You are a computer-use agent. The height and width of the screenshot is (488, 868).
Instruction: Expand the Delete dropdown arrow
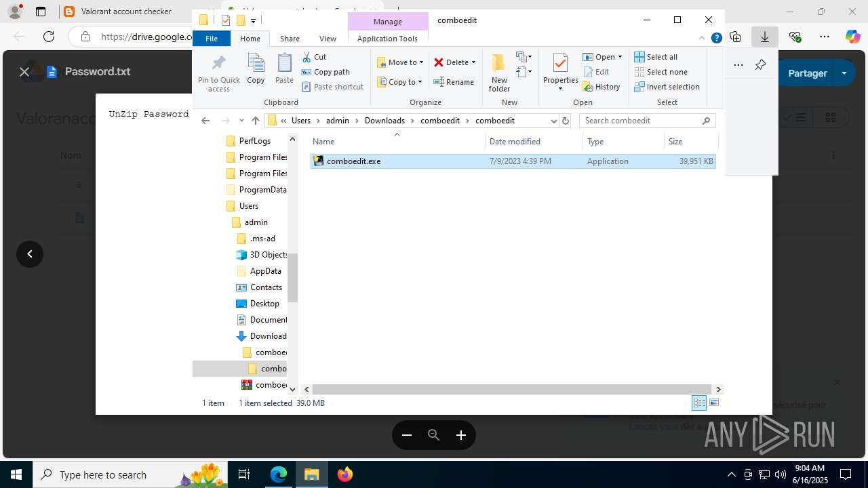click(x=473, y=62)
